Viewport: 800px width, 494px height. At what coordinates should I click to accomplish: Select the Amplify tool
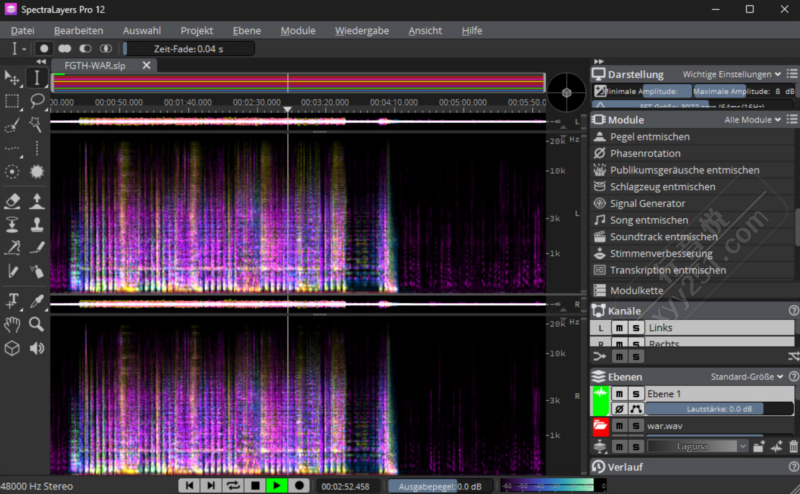37,201
